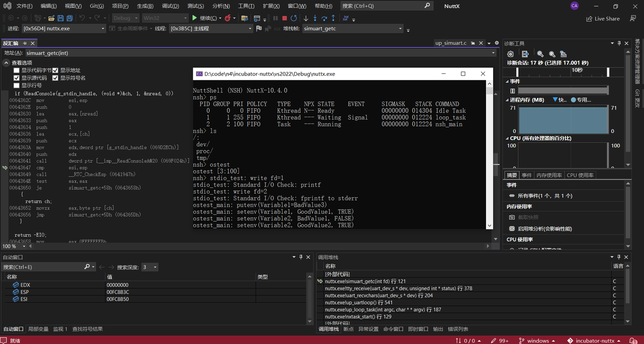Click the 所有事件 link

(x=545, y=196)
